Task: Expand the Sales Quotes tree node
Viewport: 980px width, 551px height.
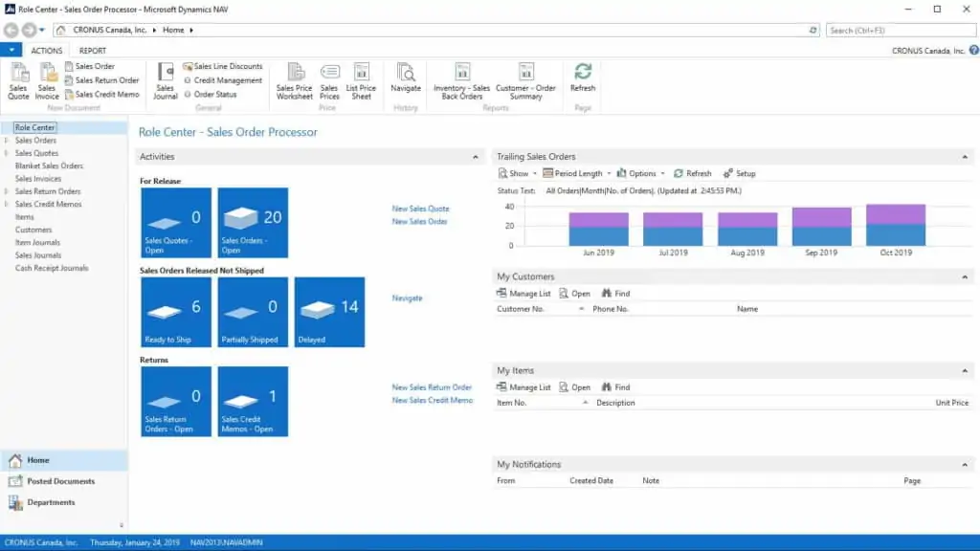Action: tap(7, 153)
